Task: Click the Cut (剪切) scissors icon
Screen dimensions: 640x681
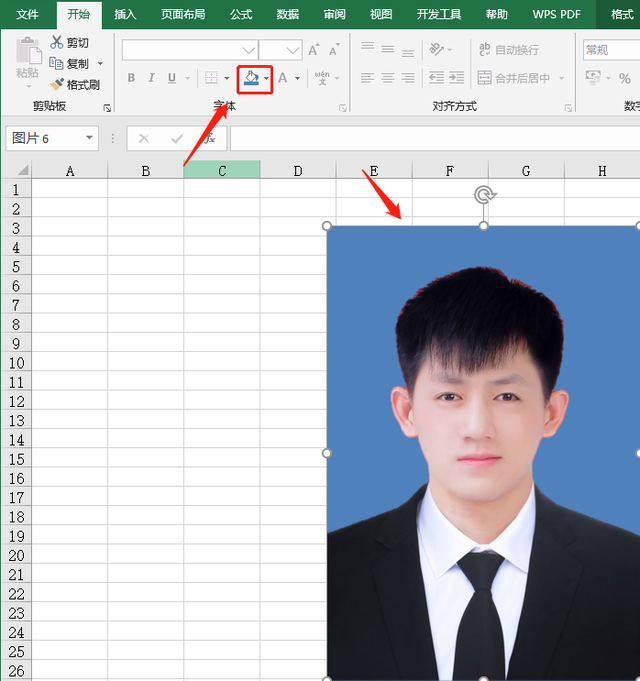Action: (x=57, y=43)
